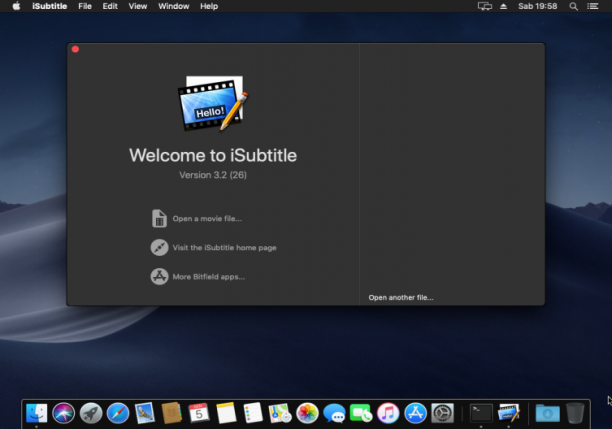This screenshot has width=612, height=429.
Task: Open a movie file link
Action: coord(207,219)
